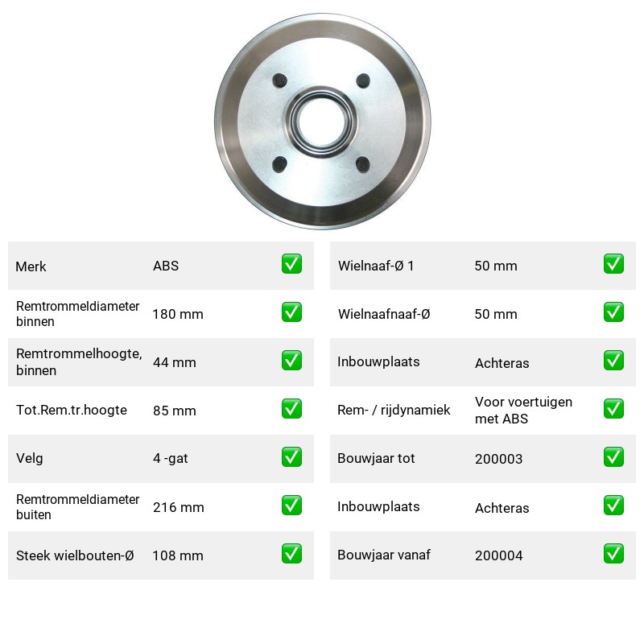
Task: Click the checkmark next to 200003
Action: click(613, 457)
